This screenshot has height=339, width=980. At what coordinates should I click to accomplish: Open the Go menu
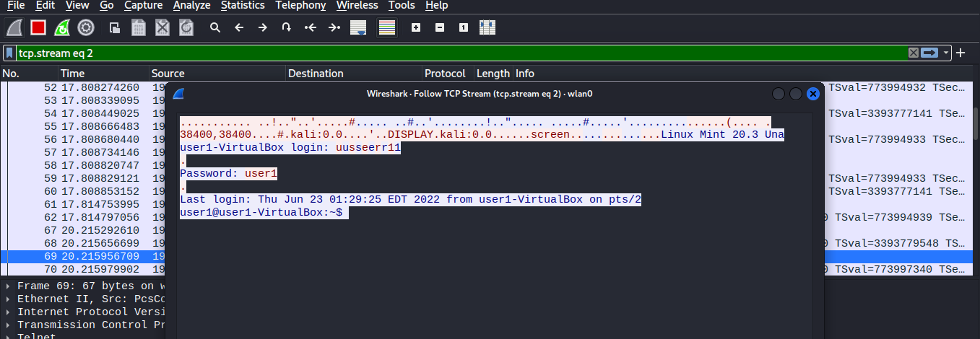click(x=107, y=5)
